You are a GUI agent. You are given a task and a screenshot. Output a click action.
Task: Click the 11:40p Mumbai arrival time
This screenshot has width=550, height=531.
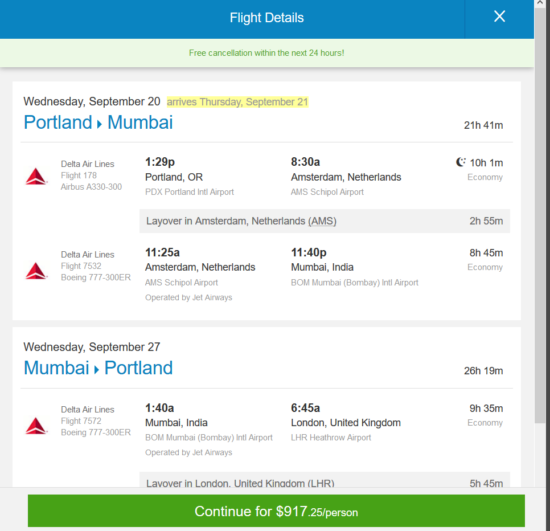tap(309, 253)
